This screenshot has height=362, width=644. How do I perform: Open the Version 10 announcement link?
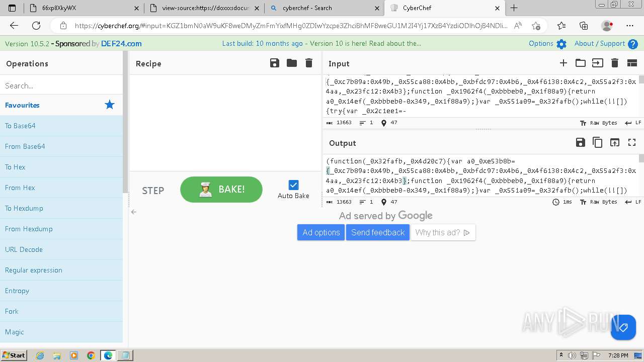322,43
